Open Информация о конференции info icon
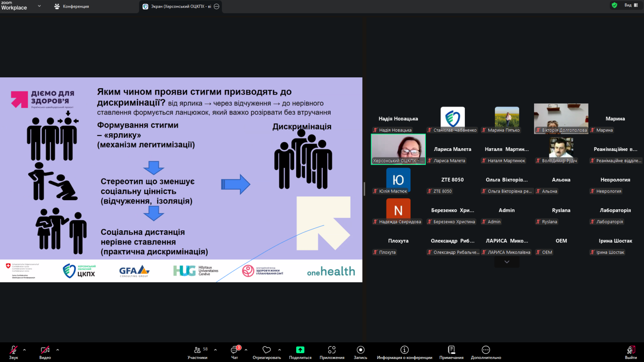Viewport: 644px width, 362px height. coord(405,350)
